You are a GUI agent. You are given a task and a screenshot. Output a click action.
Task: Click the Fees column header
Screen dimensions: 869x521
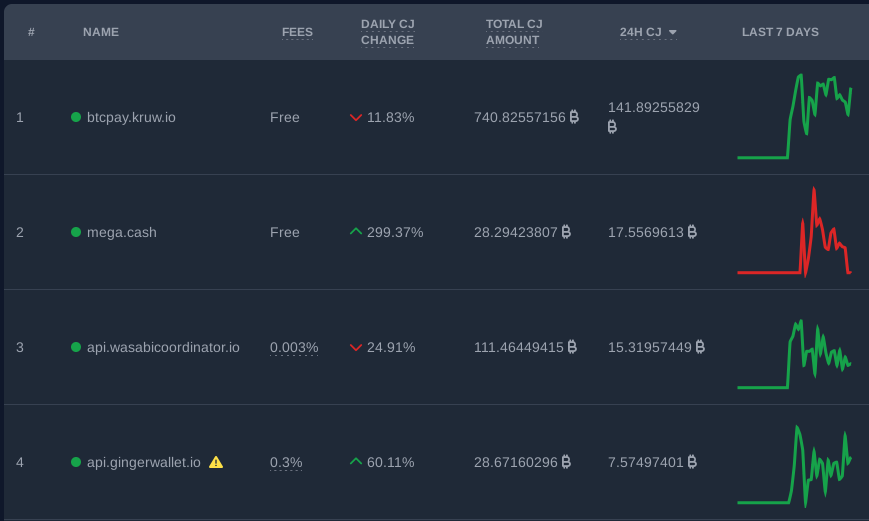[x=297, y=32]
